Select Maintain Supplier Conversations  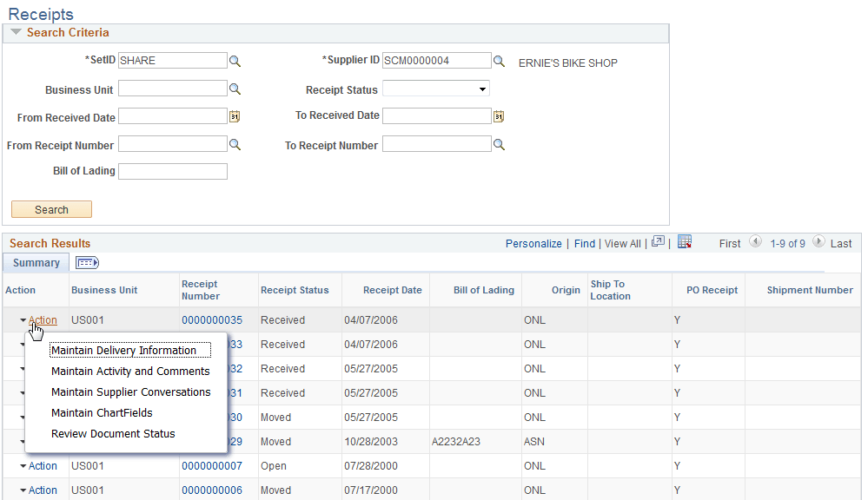tap(131, 391)
